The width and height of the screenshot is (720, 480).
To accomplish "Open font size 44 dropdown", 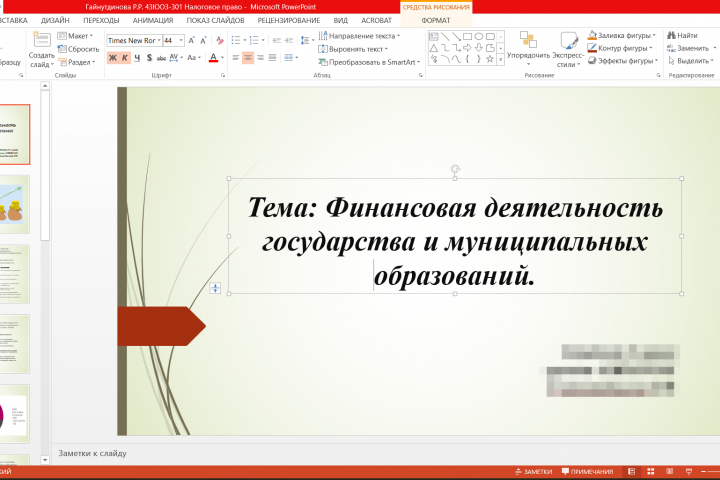I will pos(181,40).
